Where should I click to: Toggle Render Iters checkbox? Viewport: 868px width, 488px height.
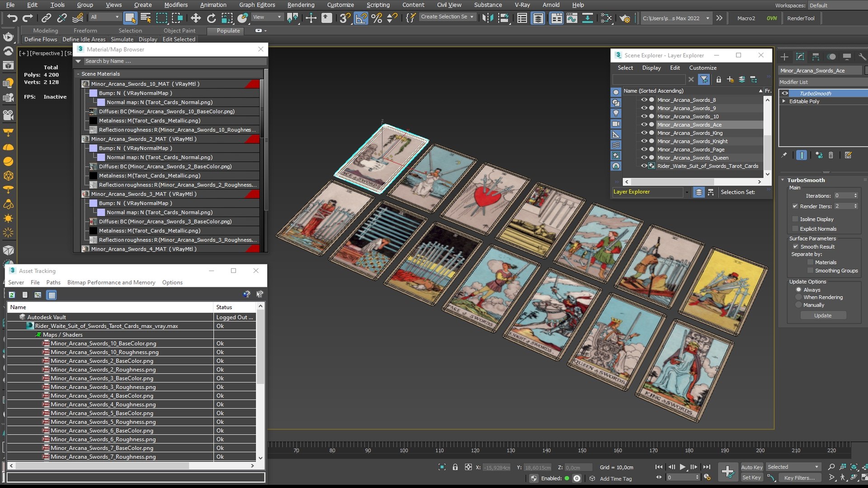coord(795,206)
